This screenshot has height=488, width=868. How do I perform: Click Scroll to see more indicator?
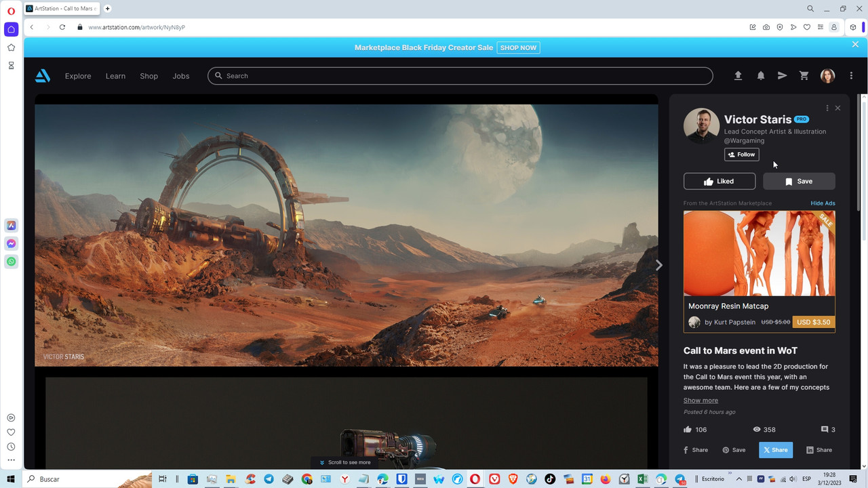pos(346,462)
